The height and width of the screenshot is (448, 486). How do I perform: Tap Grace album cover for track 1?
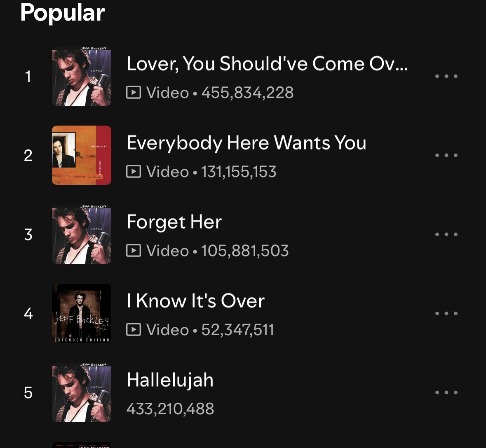click(x=82, y=76)
